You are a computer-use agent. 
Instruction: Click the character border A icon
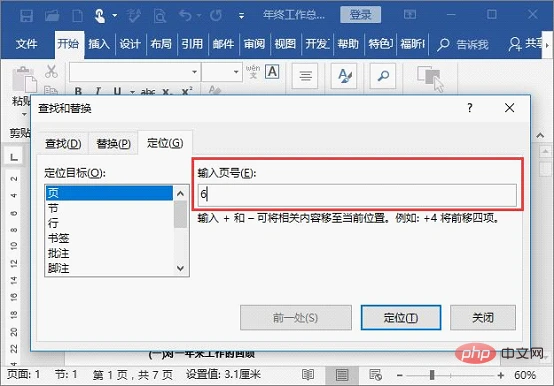tap(272, 72)
